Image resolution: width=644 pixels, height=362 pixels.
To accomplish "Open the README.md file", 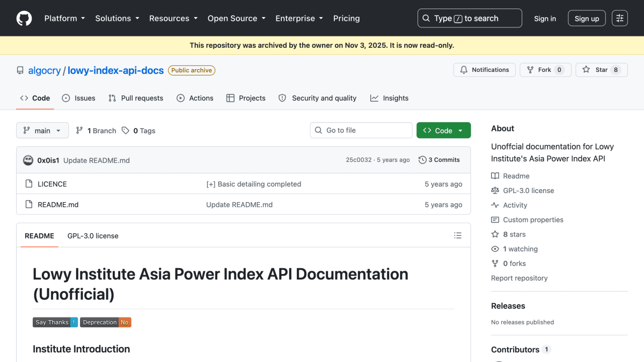I will tap(58, 204).
